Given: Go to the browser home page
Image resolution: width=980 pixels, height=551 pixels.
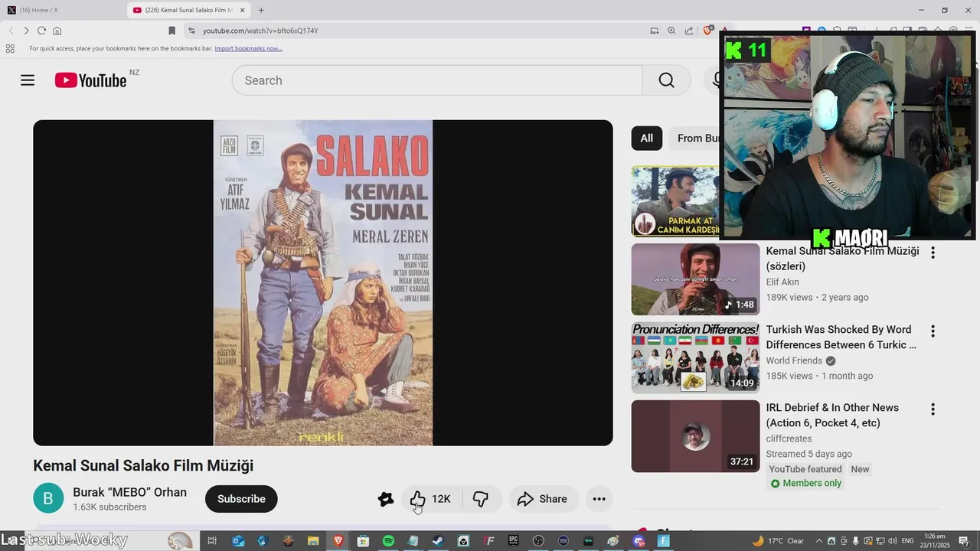Looking at the screenshot, I should pyautogui.click(x=57, y=31).
